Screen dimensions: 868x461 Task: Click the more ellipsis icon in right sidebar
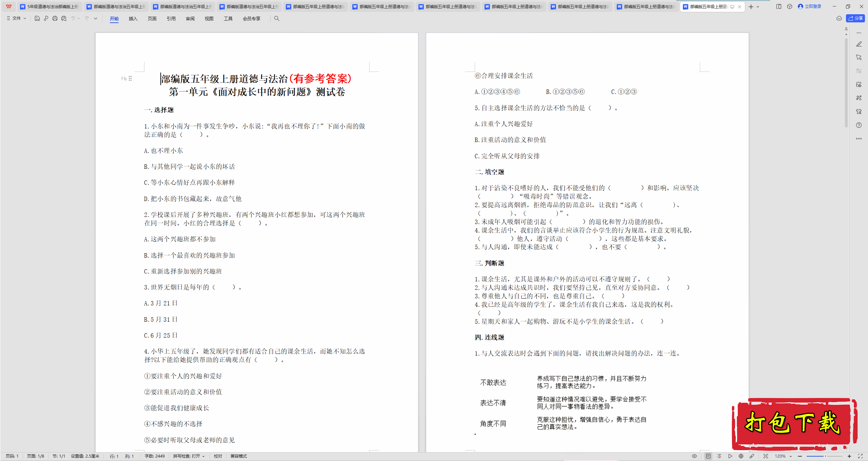click(x=859, y=139)
